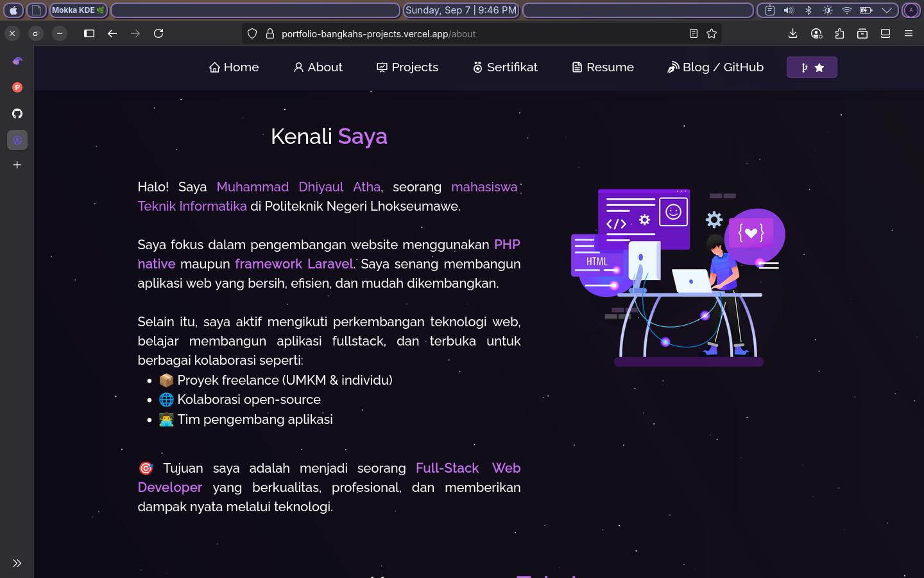Image resolution: width=924 pixels, height=578 pixels.
Task: Switch to the Projects navigation item
Action: coord(407,67)
